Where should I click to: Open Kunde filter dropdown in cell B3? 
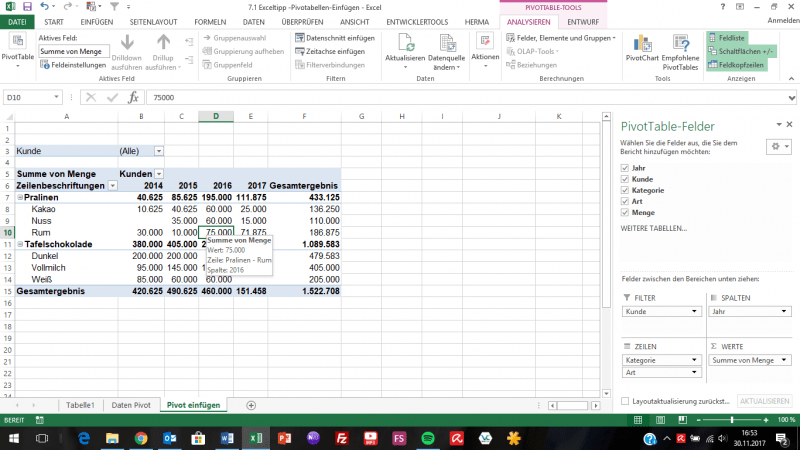[x=159, y=151]
